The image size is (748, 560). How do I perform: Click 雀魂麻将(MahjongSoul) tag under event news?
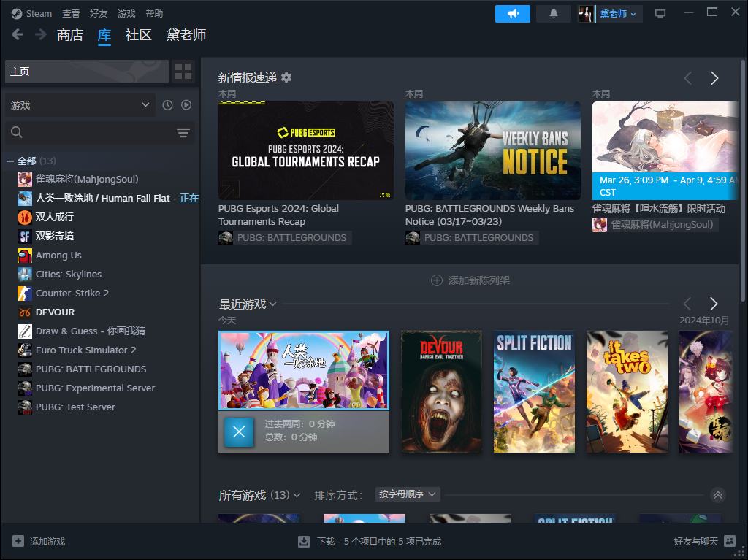coord(655,225)
